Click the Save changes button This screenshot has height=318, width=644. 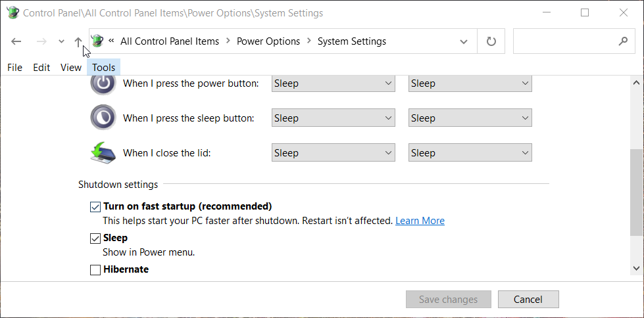click(x=449, y=300)
